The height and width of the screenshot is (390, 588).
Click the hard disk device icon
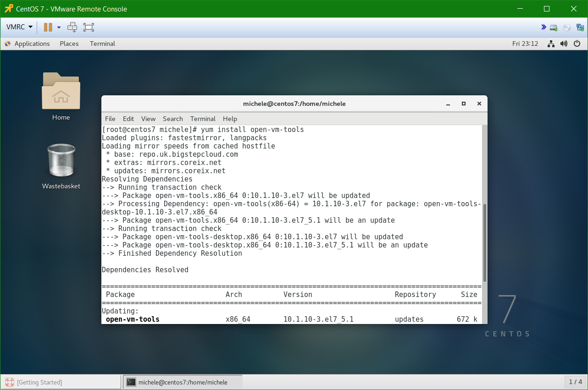554,27
